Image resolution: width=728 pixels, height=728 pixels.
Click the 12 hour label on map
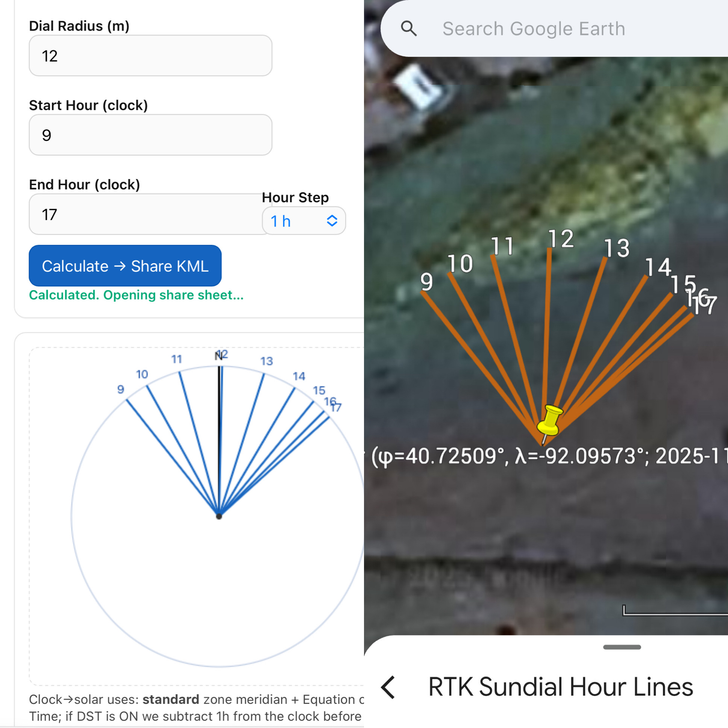561,239
